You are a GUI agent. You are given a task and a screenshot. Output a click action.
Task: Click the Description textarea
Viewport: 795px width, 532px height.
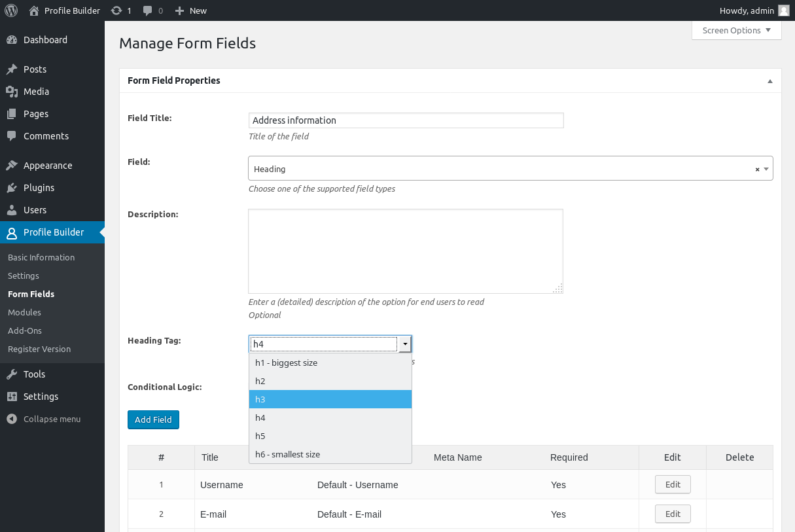tap(406, 251)
